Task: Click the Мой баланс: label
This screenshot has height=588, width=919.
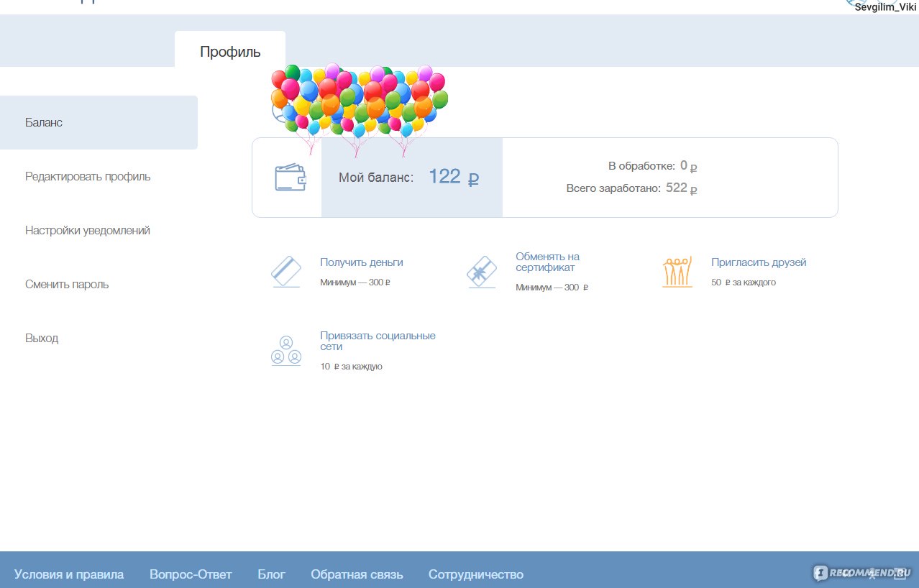Action: 376,178
